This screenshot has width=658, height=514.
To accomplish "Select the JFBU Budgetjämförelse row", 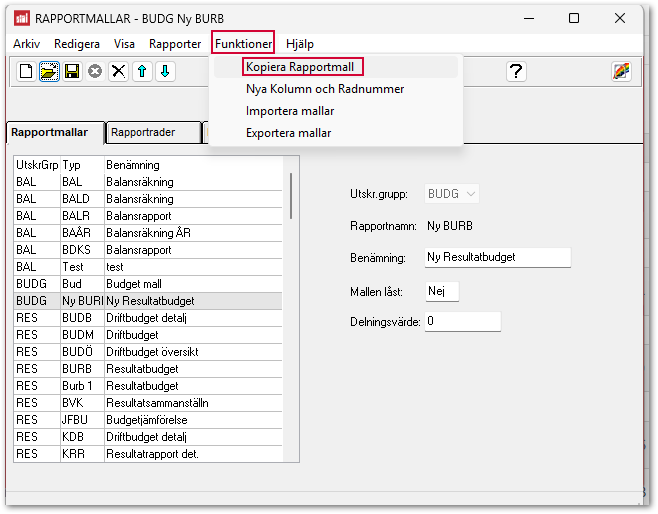I will pos(148,420).
